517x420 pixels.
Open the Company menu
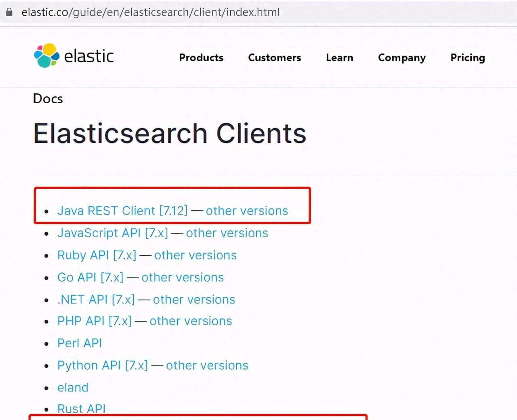[x=401, y=58]
